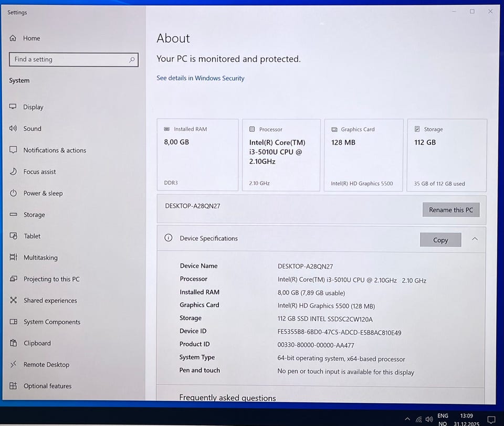Image resolution: width=504 pixels, height=426 pixels.
Task: Click 'No pen or touch input' text
Action: [x=345, y=372]
